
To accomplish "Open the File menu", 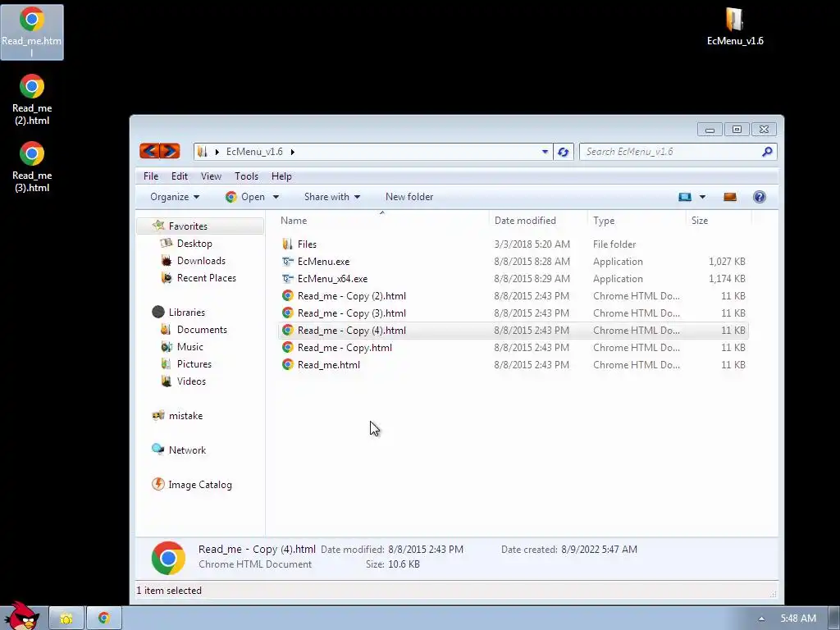I will 151,176.
